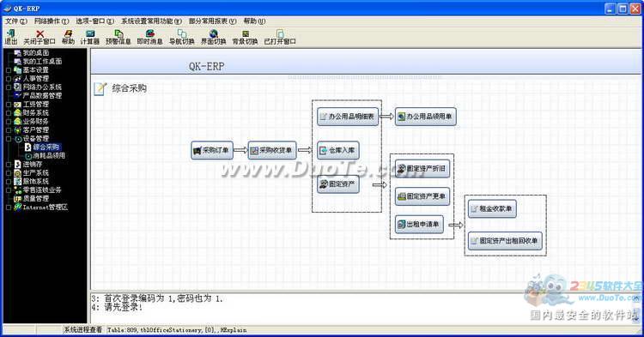Viewport: 644px width, 337px height.
Task: Open the 计算器 calculator tool
Action: (89, 37)
